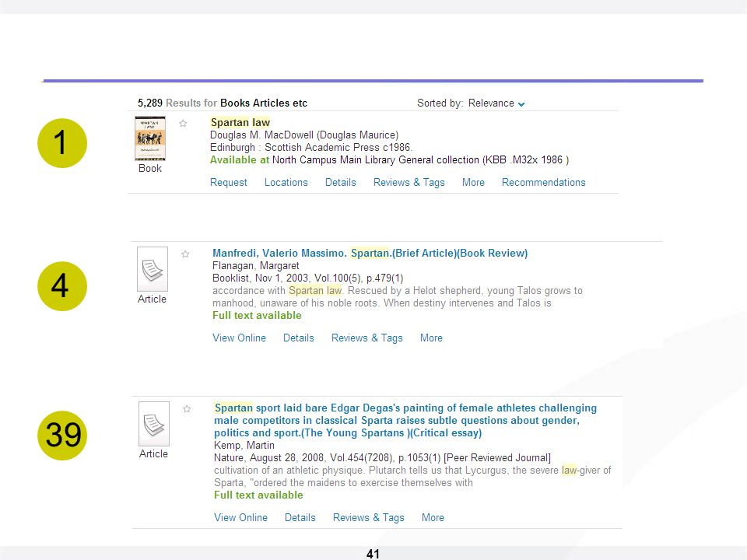Click Full text available under Kemp article
Viewport: 747px width, 560px height.
click(258, 495)
